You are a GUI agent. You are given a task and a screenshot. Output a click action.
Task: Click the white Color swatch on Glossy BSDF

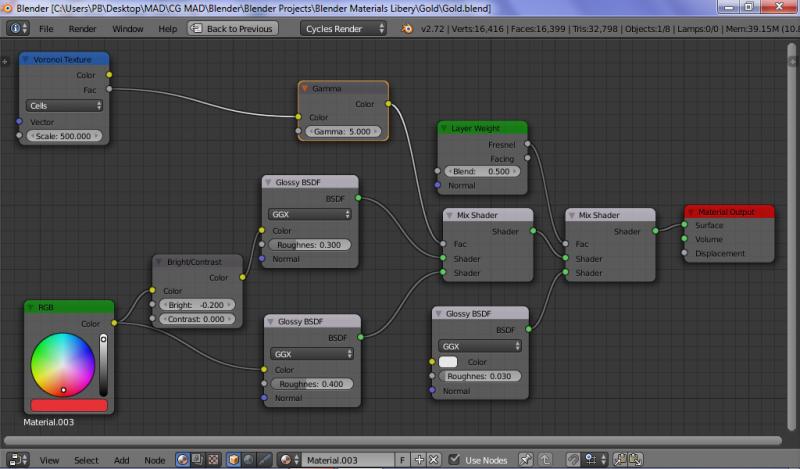click(x=448, y=361)
